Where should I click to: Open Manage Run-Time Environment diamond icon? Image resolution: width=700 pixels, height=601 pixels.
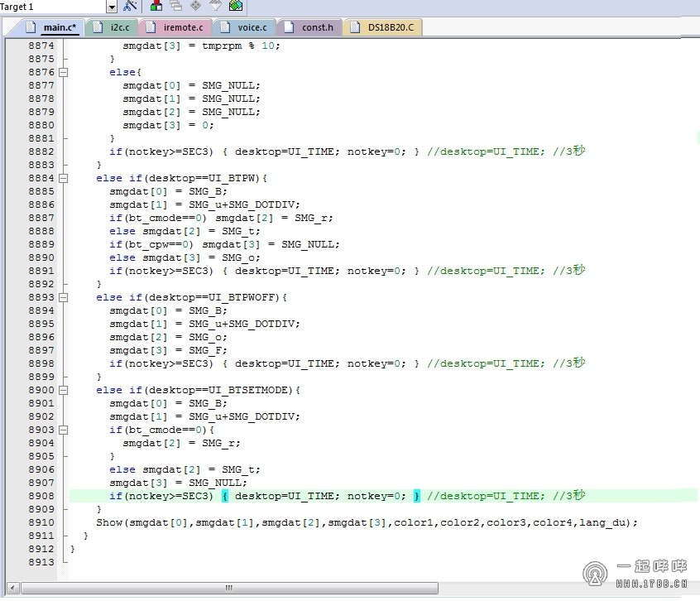pyautogui.click(x=195, y=6)
